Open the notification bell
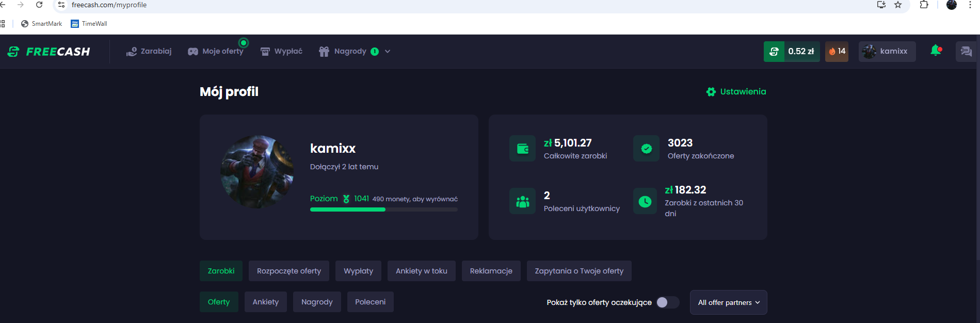This screenshot has width=980, height=323. click(936, 51)
